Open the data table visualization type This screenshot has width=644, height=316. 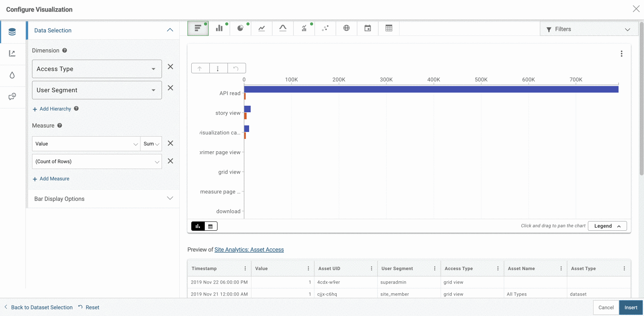pyautogui.click(x=389, y=28)
